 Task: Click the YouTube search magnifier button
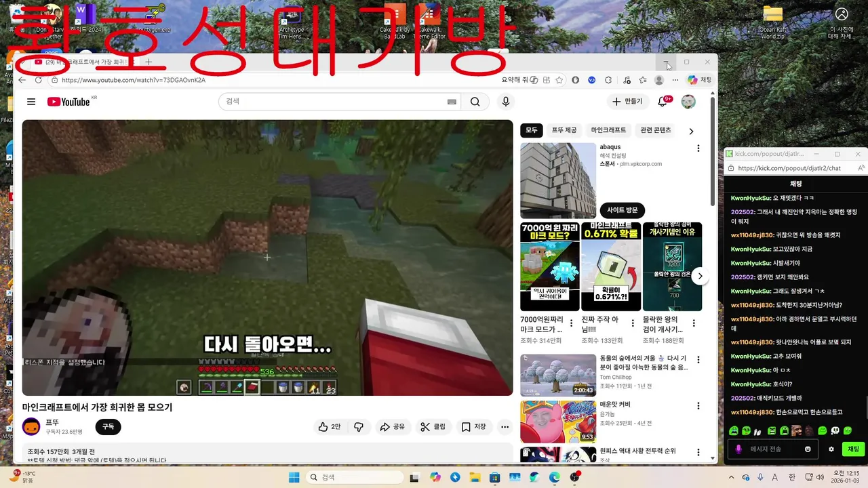475,102
